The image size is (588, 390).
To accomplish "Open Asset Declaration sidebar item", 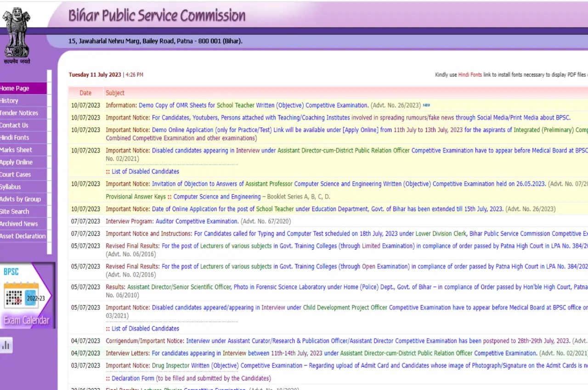I will pyautogui.click(x=23, y=236).
